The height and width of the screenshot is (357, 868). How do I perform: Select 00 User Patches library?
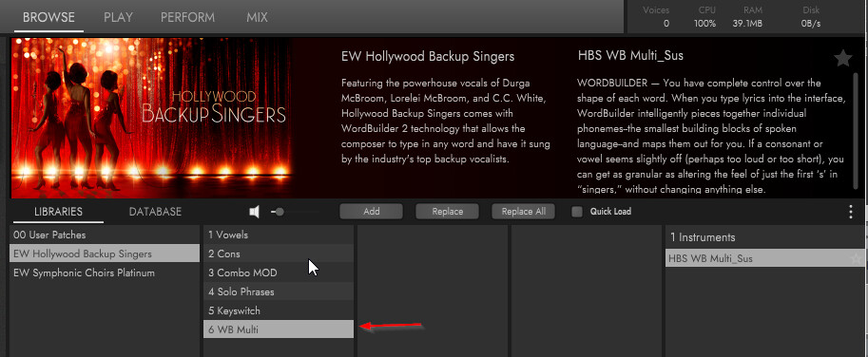coord(105,235)
